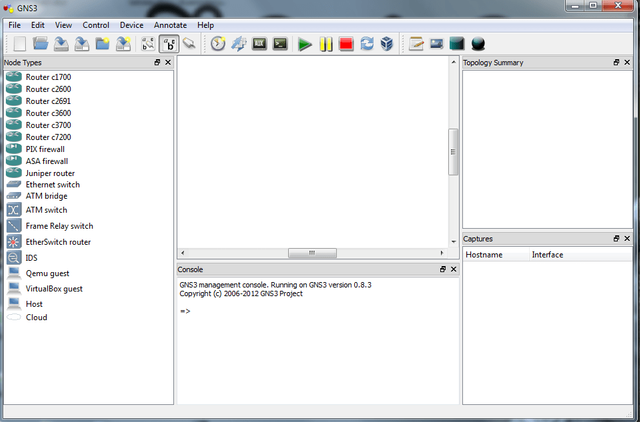Click the New project folder icon
640x422 pixels.
click(102, 44)
